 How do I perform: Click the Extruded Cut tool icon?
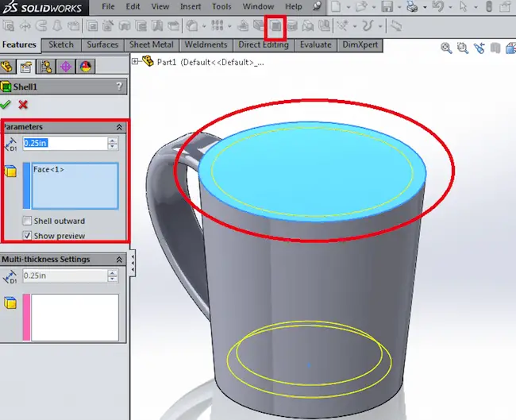click(92, 25)
